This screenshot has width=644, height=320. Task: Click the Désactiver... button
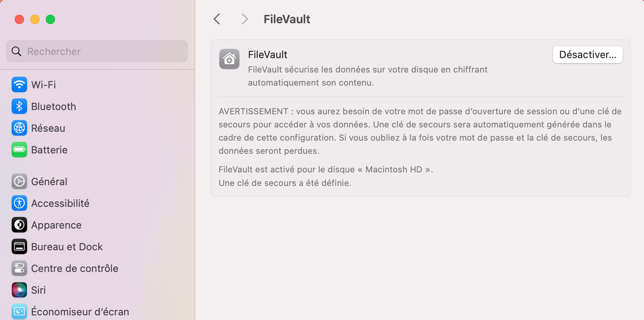click(x=587, y=55)
